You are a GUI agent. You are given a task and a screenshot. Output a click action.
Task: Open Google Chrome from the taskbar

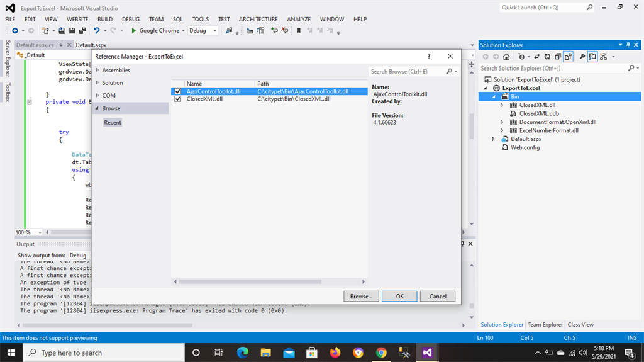pyautogui.click(x=381, y=353)
